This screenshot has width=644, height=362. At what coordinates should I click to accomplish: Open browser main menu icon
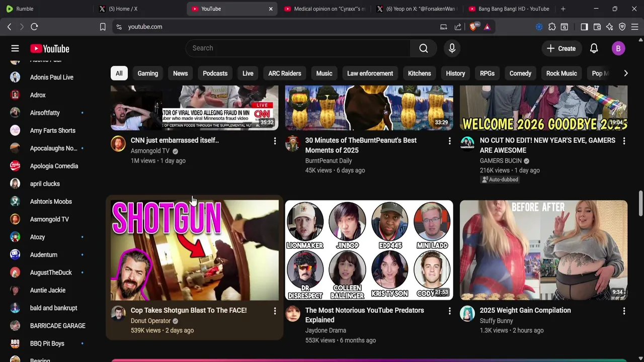coord(634,27)
